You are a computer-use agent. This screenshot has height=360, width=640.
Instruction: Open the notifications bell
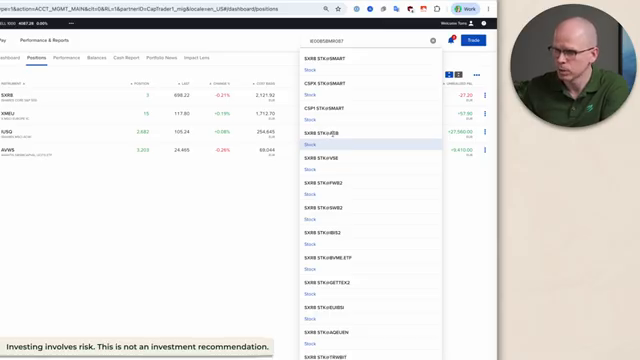tap(451, 40)
